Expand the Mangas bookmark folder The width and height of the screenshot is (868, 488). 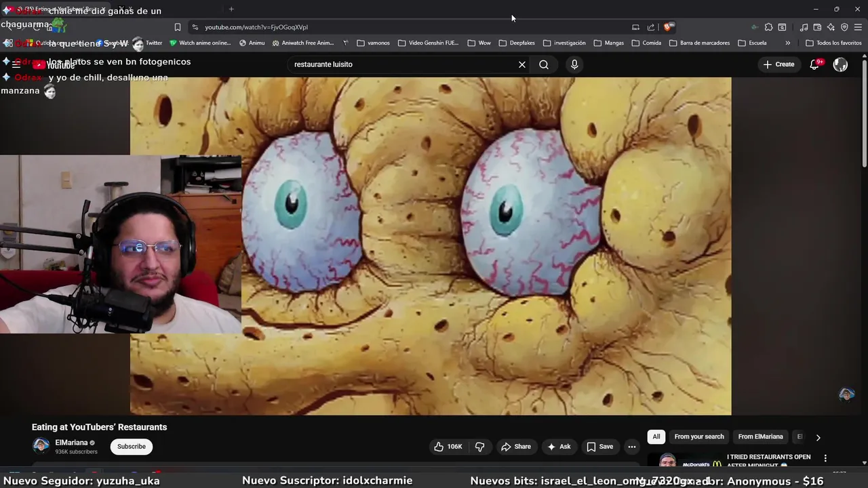[x=608, y=43]
